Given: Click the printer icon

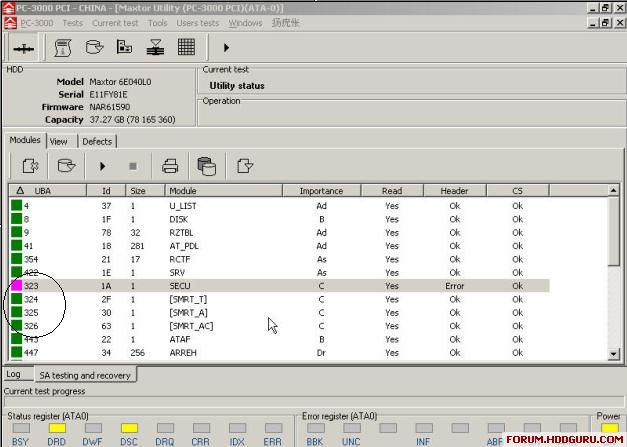Looking at the screenshot, I should pos(170,166).
